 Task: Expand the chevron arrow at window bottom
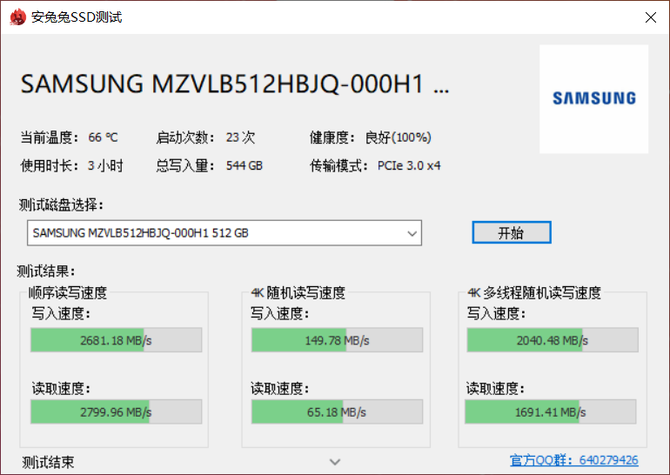pyautogui.click(x=335, y=461)
